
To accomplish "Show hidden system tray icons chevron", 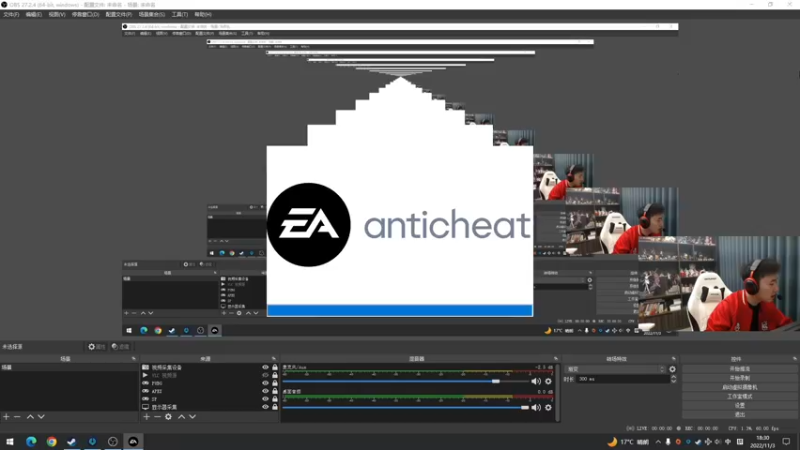I will tap(658, 442).
